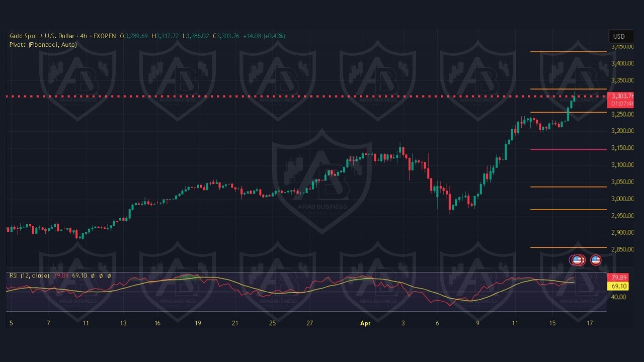644x362 pixels.
Task: Click the stacked US flag economic event markers
Action: point(578,260)
